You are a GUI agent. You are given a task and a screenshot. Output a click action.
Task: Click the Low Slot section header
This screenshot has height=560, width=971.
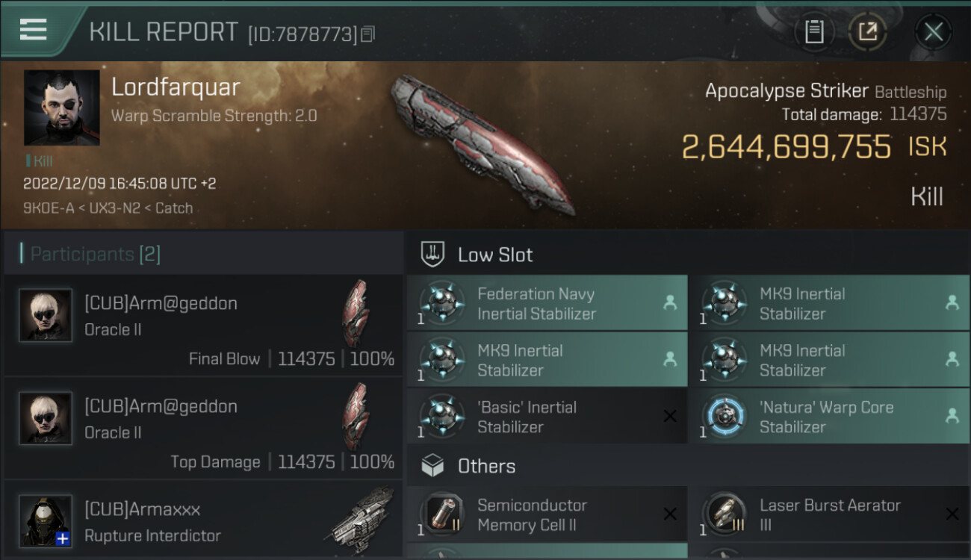[x=495, y=255]
